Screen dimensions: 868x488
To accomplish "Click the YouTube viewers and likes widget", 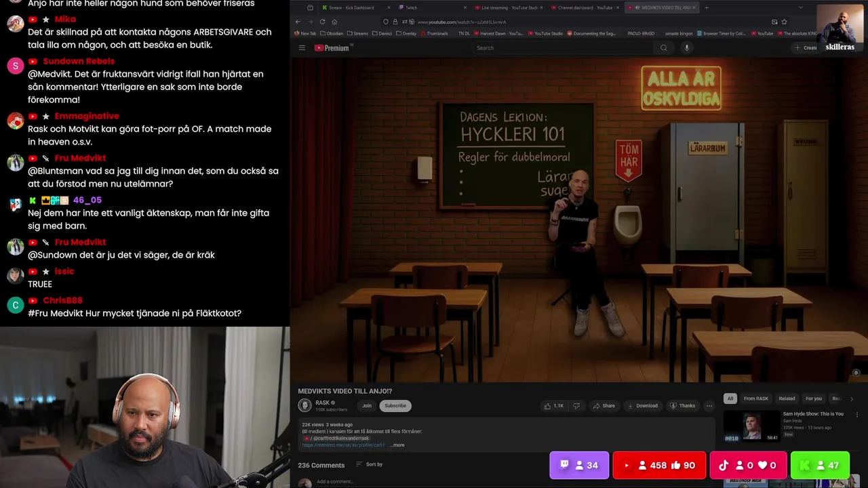I will pos(659,465).
